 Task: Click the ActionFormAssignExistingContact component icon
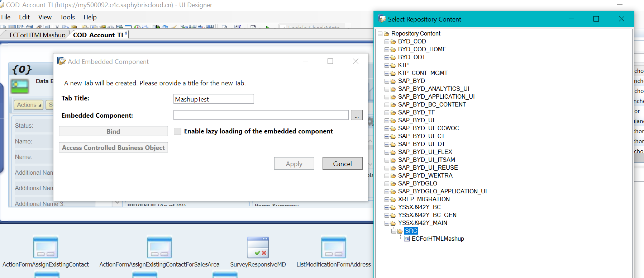coord(46,247)
